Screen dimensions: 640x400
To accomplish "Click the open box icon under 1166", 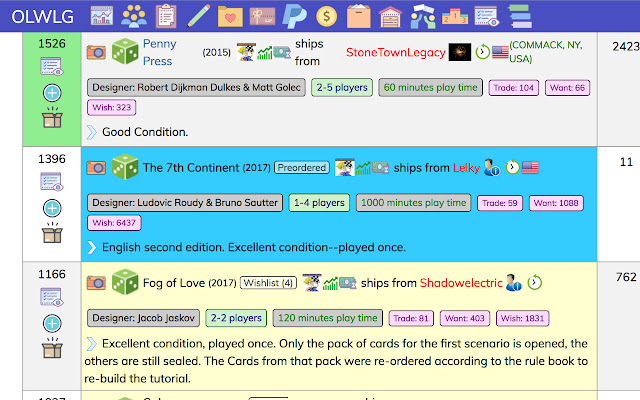I will [x=52, y=348].
